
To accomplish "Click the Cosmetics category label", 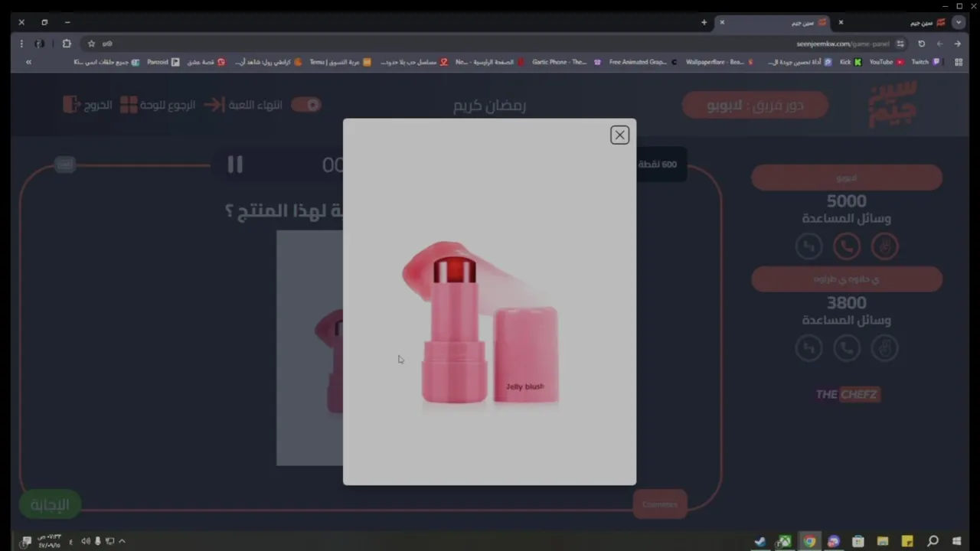I will point(660,504).
